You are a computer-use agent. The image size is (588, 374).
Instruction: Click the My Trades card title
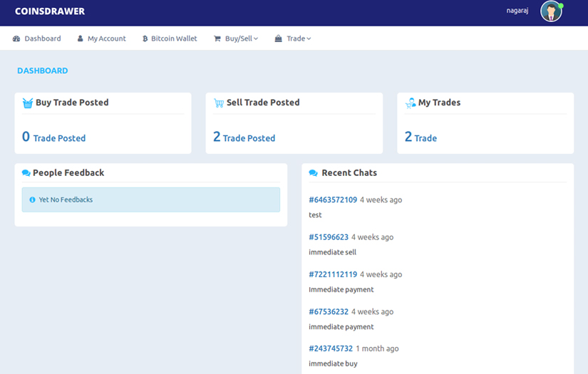click(x=439, y=103)
